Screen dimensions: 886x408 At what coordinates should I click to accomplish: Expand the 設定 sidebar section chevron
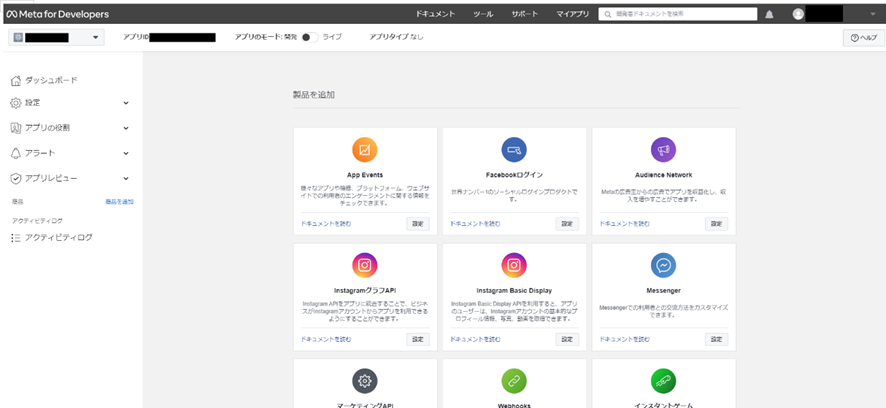pos(126,103)
